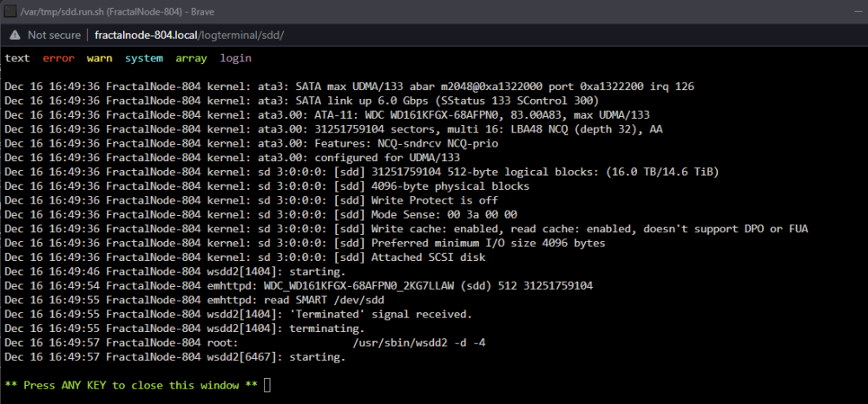868x404 pixels.
Task: Click the blinking cursor box after the prompt
Action: click(x=267, y=385)
